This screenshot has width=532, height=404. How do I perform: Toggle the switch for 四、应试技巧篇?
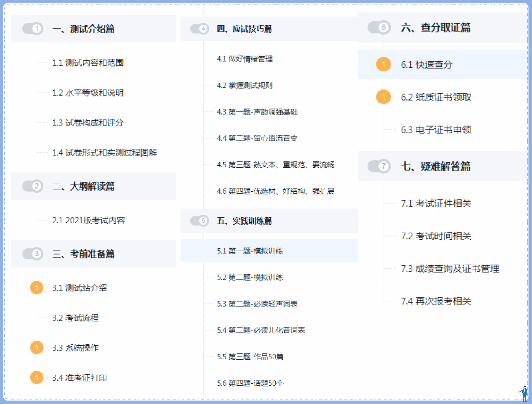(x=200, y=29)
